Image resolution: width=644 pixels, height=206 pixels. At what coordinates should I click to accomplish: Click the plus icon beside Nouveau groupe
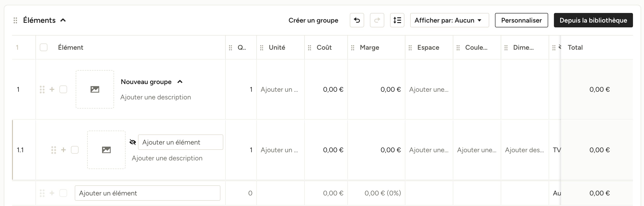pyautogui.click(x=52, y=89)
